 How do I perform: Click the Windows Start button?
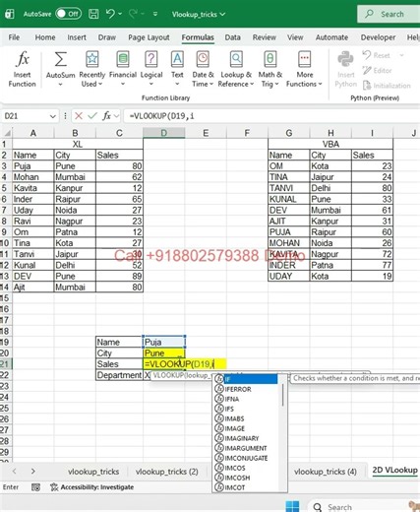(292, 507)
